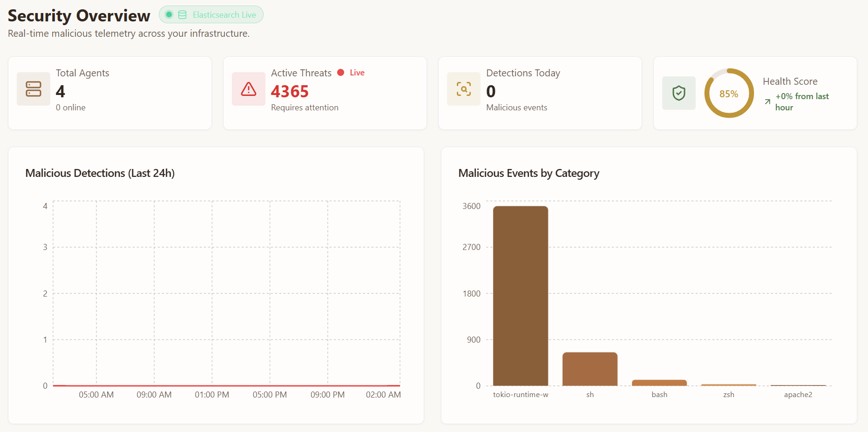Click the red Live indicator dot
The height and width of the screenshot is (432, 868).
340,73
